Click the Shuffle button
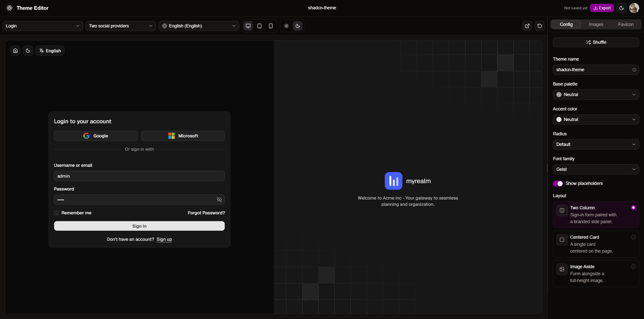This screenshot has height=319, width=644. [x=596, y=42]
